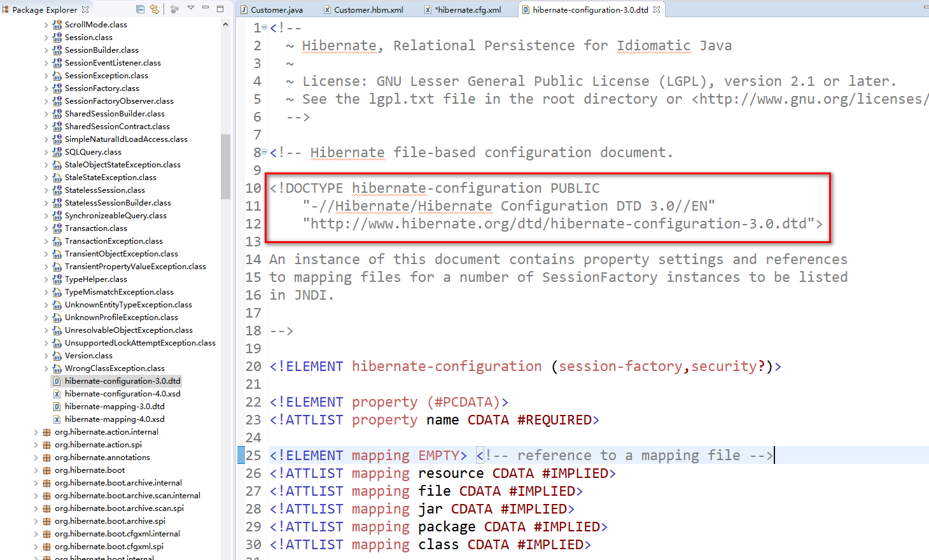Select TransactionException.class in the tree
The width and height of the screenshot is (929, 560).
pyautogui.click(x=114, y=241)
